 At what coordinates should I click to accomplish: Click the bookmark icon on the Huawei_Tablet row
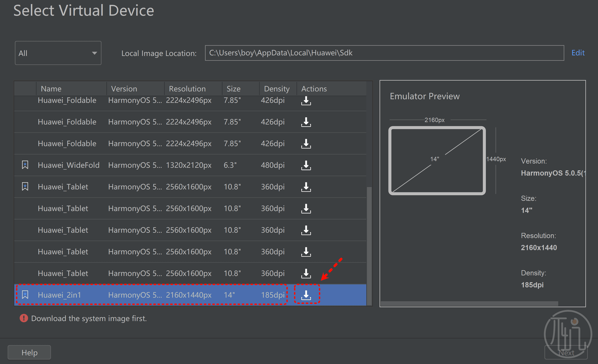click(x=25, y=187)
